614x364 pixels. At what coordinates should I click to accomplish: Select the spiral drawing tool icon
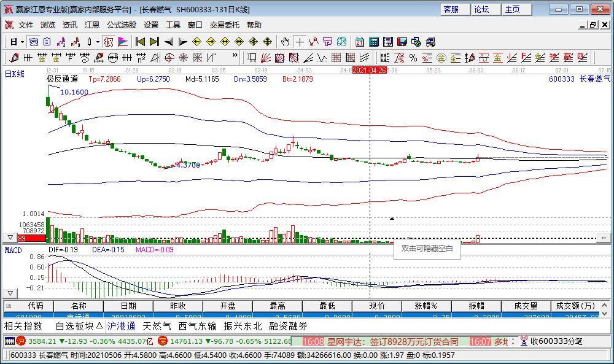pos(85,58)
